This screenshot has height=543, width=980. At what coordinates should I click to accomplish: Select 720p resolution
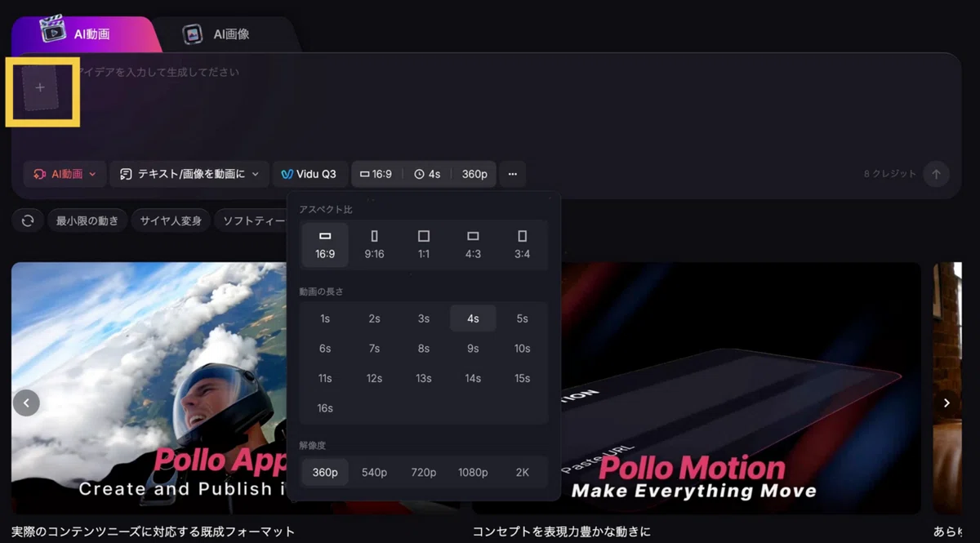424,473
